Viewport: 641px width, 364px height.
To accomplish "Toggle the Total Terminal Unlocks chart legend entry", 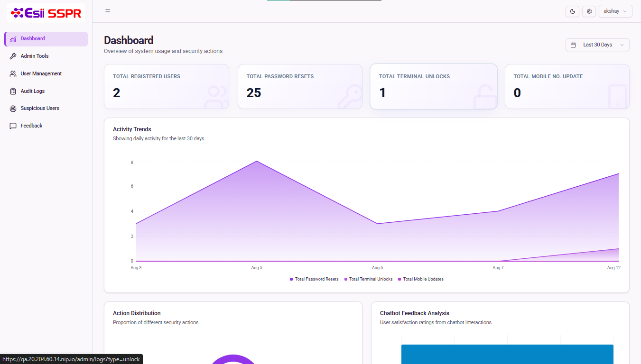I will coord(368,279).
